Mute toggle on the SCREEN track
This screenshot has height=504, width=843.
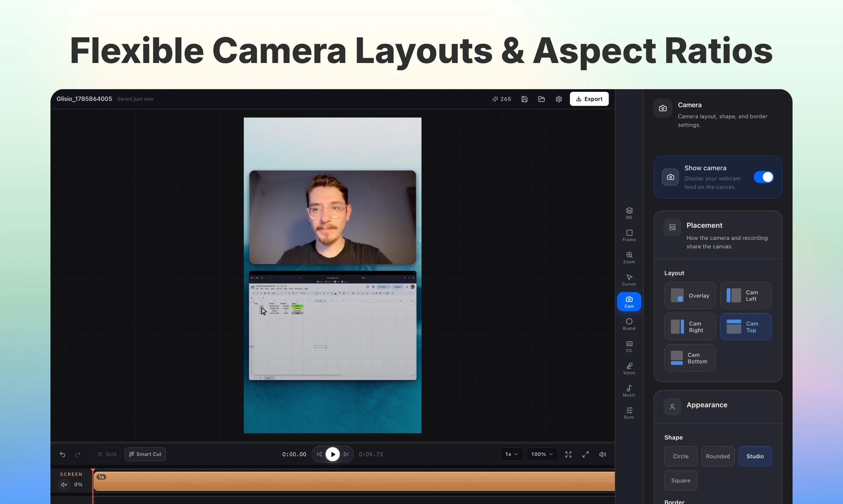pos(64,484)
